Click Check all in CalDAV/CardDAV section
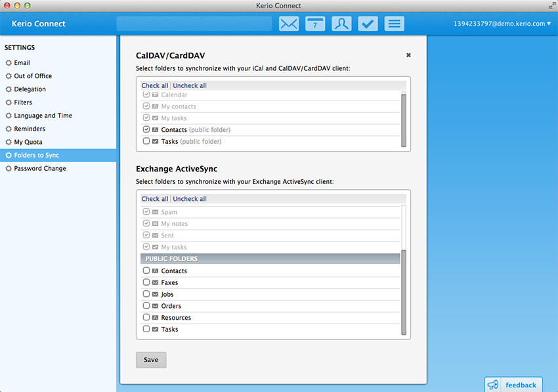This screenshot has width=558, height=392. pos(155,85)
